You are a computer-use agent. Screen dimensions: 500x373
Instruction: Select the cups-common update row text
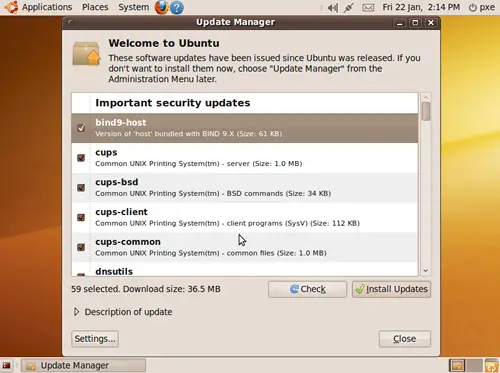(211, 247)
